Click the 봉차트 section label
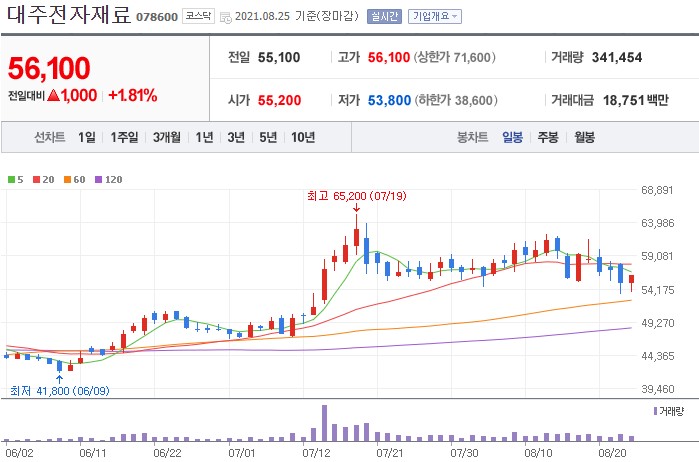Image resolution: width=699 pixels, height=462 pixels. click(x=473, y=137)
